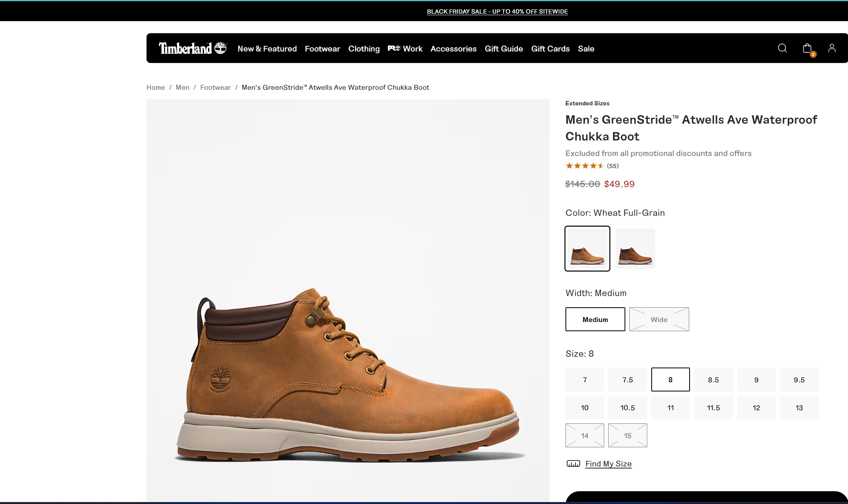Click the black button below Find My Size
Viewport: 848px width, 504px height.
point(706,497)
